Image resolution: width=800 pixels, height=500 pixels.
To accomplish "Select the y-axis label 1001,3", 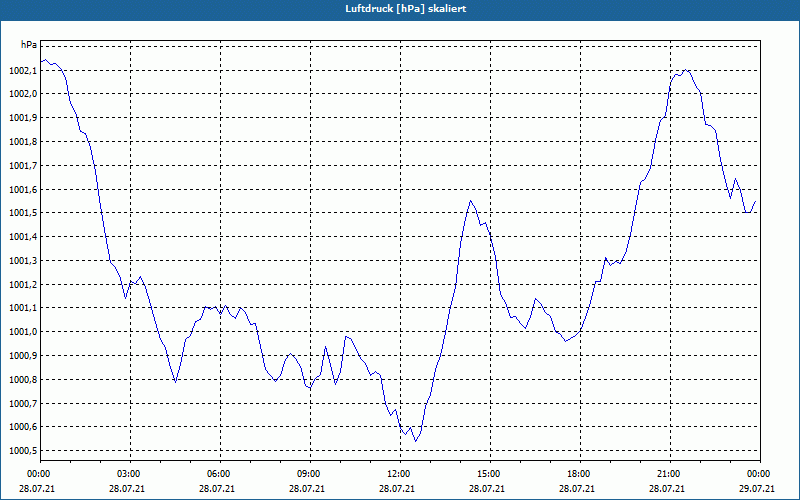I will click(x=23, y=261).
